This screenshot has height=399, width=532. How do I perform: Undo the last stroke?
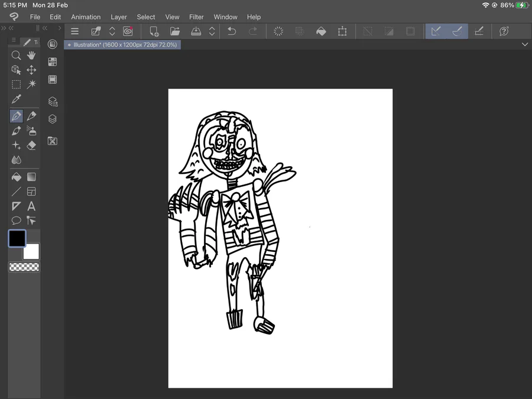[231, 31]
